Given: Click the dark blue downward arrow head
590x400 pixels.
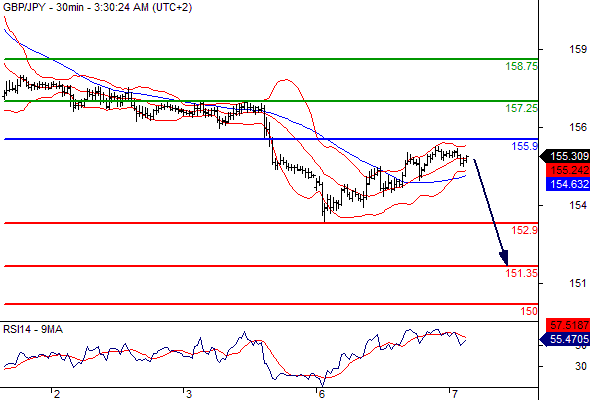Looking at the screenshot, I should pos(504,258).
